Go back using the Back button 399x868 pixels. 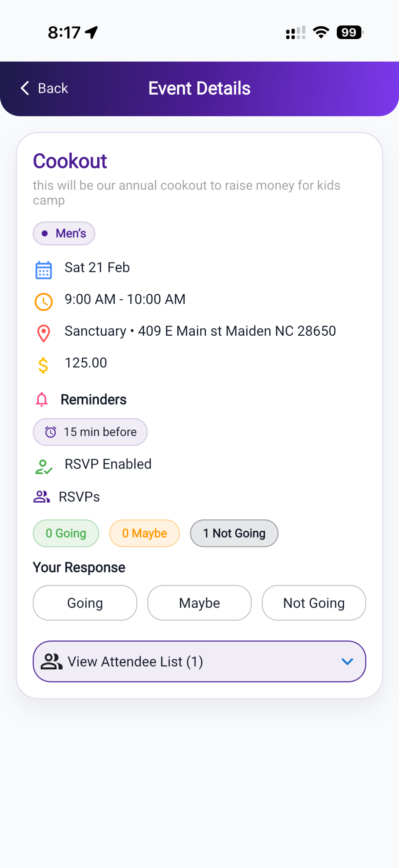click(44, 88)
